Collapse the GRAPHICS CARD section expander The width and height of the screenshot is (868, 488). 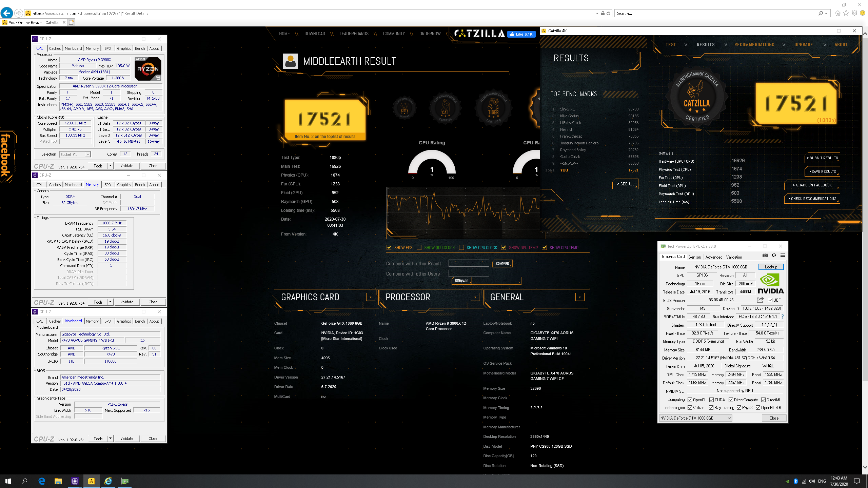tap(371, 297)
